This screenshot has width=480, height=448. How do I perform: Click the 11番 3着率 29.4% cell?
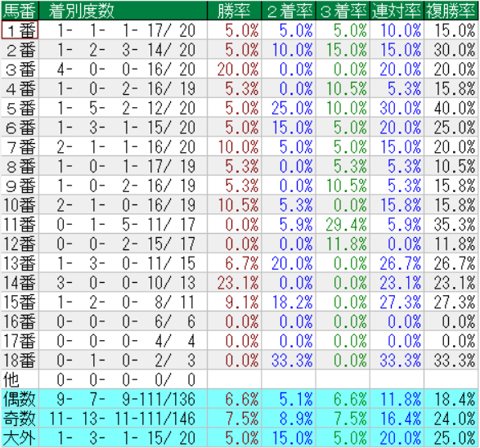[x=343, y=224]
